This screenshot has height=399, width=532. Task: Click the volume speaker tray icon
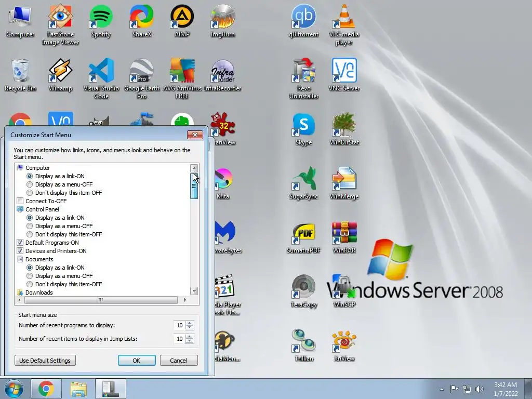[x=480, y=389]
